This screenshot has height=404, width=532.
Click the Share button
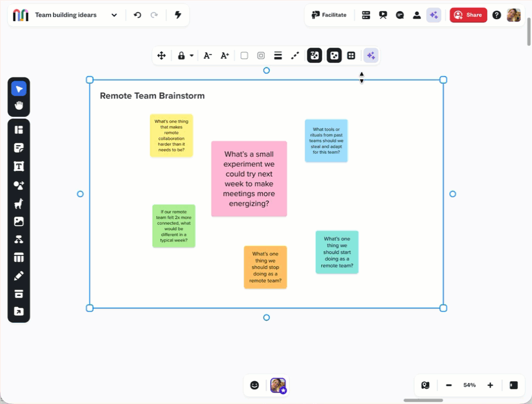tap(469, 15)
